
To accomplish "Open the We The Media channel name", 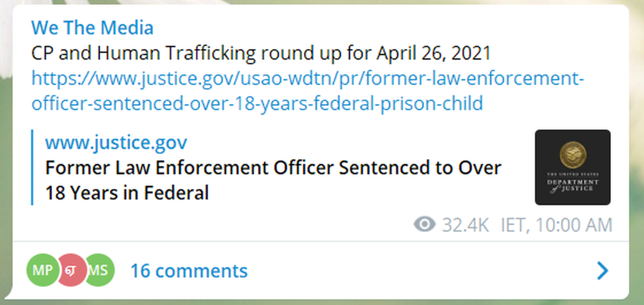I will 92,28.
